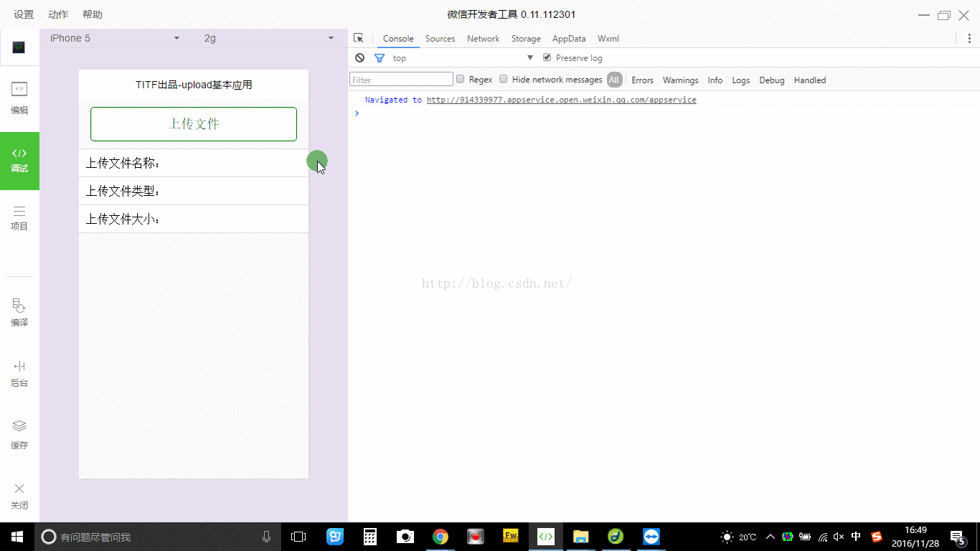Viewport: 980px width, 551px height.
Task: Click the Sogou input method tray icon
Action: 876,537
